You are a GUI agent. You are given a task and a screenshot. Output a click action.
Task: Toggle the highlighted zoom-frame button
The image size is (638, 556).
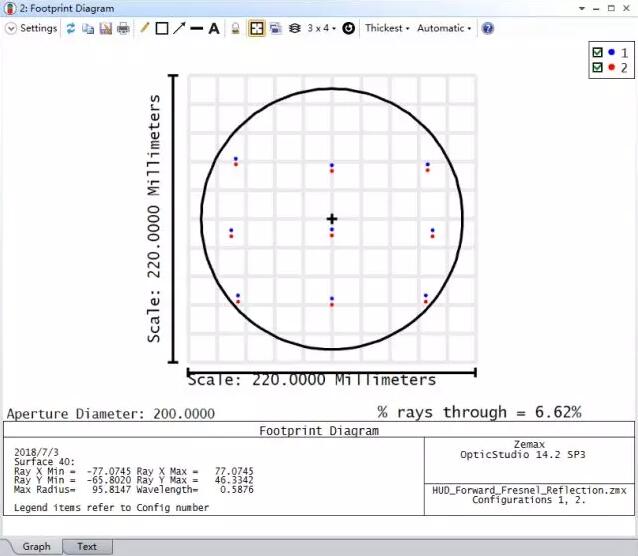point(256,28)
